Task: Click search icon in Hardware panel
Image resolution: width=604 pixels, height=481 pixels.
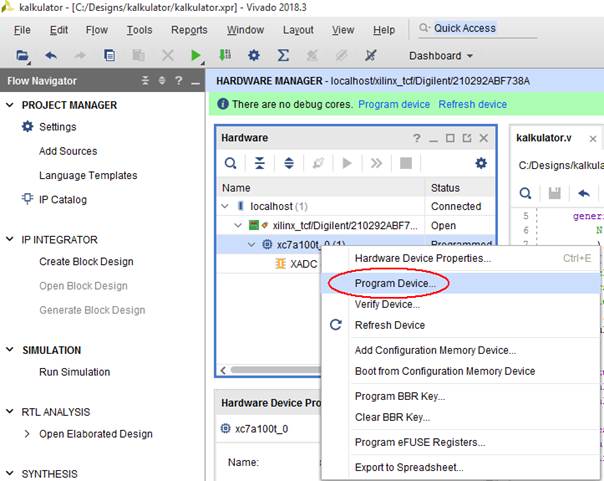Action: click(231, 163)
